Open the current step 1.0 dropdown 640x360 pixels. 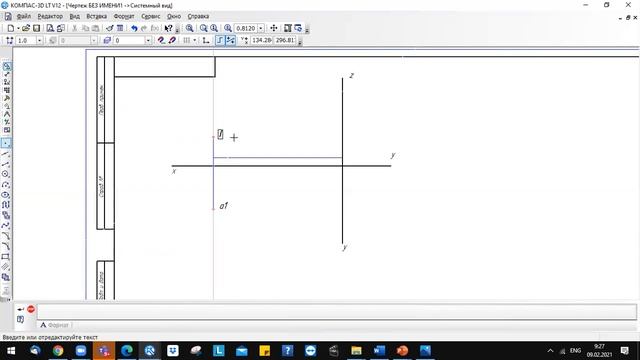[x=40, y=40]
